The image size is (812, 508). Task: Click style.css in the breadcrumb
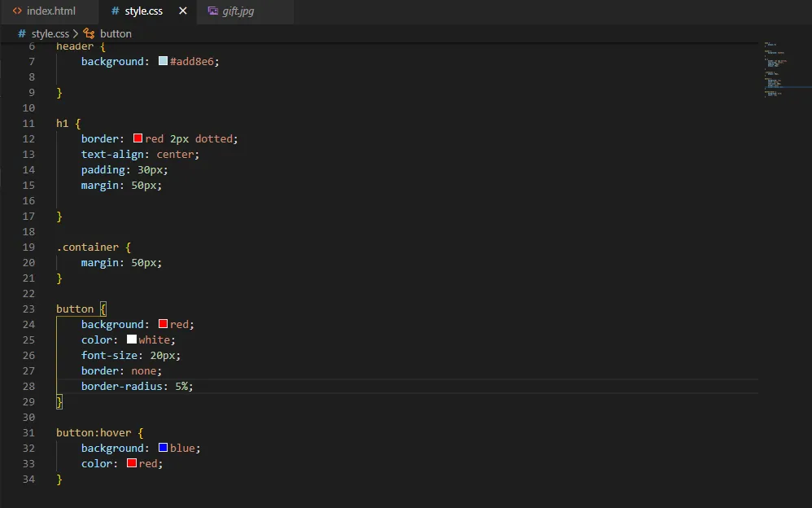tap(50, 33)
